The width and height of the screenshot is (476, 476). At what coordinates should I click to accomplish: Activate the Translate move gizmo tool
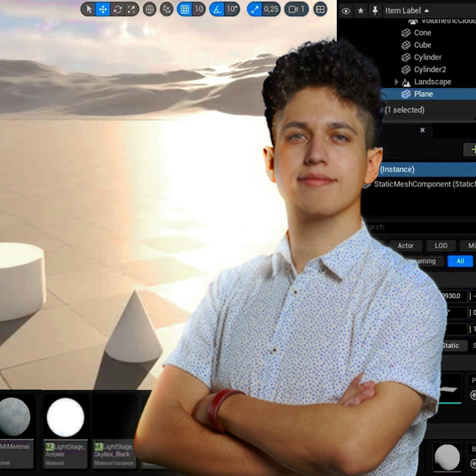click(103, 9)
